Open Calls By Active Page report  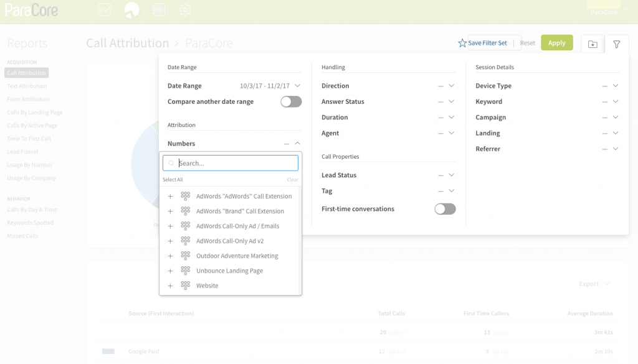coord(32,126)
